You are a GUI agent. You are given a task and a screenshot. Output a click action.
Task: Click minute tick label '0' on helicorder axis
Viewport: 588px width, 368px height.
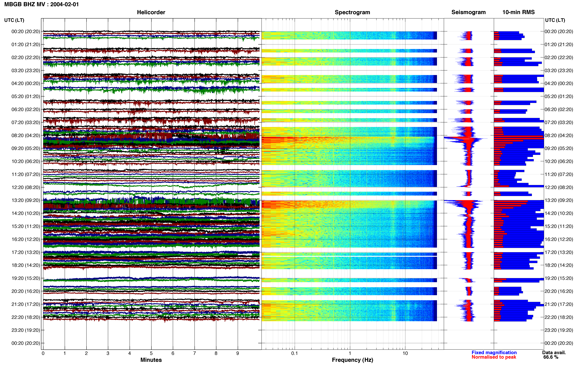coord(43,353)
